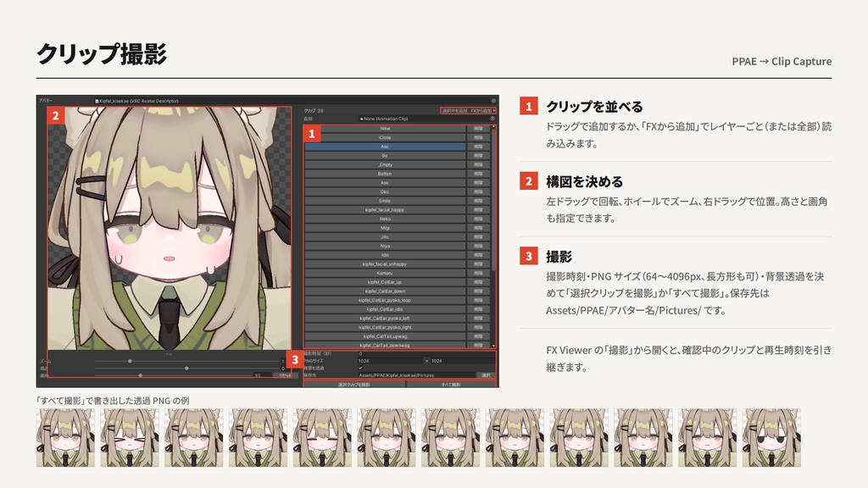
Task: Adjust the 画角 slider
Action: tap(173, 375)
